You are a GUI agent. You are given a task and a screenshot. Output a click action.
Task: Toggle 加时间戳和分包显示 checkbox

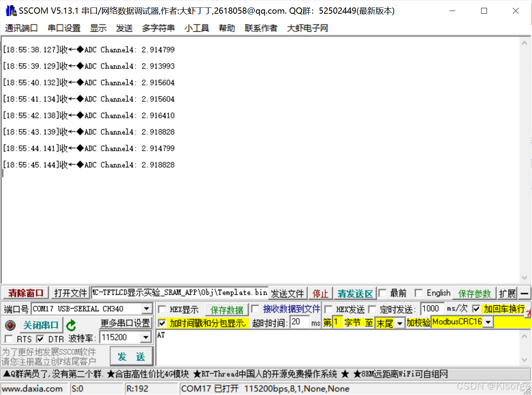tap(162, 323)
